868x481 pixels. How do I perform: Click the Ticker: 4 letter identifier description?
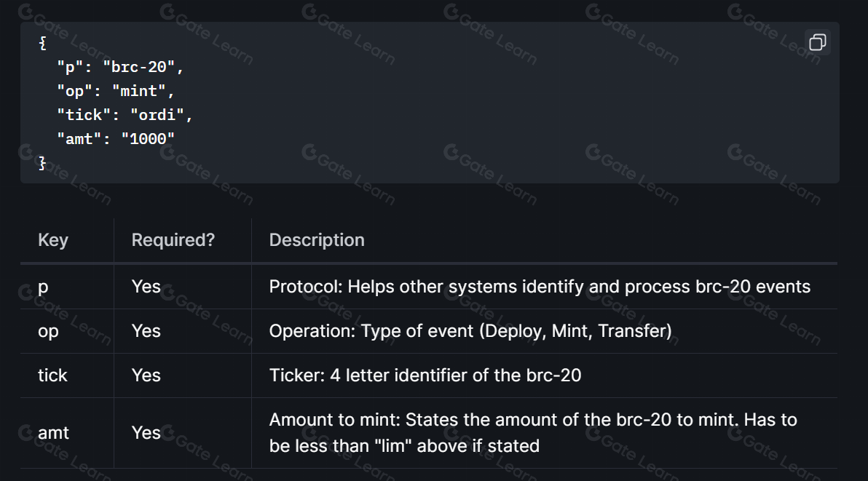(425, 375)
